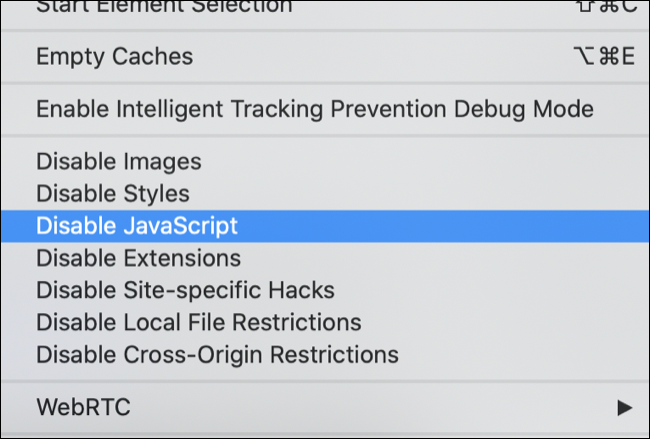The image size is (650, 439).
Task: Turn off CSS with the Disable Styles entry
Action: pyautogui.click(x=113, y=193)
